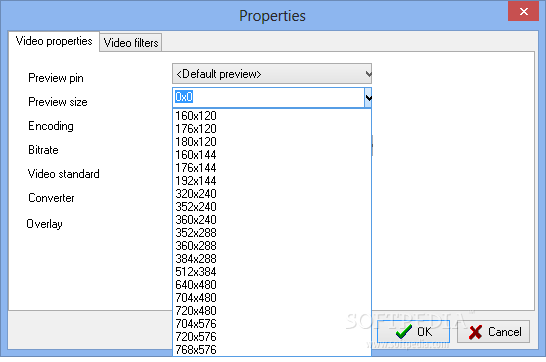Pick 768x576 at the list bottom
Image resolution: width=546 pixels, height=362 pixels.
pos(272,349)
